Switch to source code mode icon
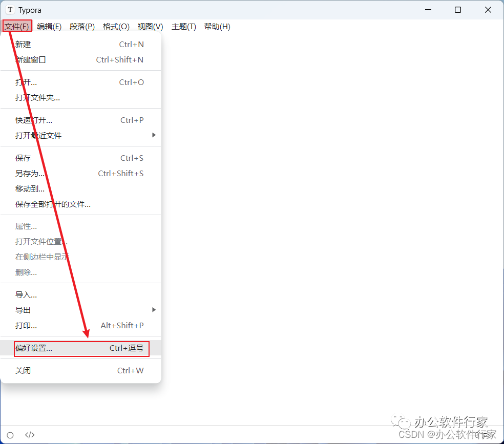Screen dimensions: 504x444 (30, 435)
